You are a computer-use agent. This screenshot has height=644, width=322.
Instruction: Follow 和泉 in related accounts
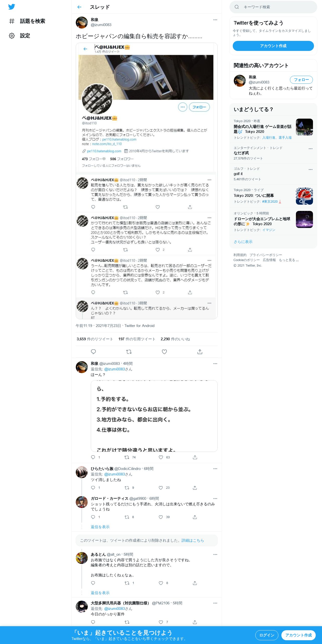[x=301, y=80]
